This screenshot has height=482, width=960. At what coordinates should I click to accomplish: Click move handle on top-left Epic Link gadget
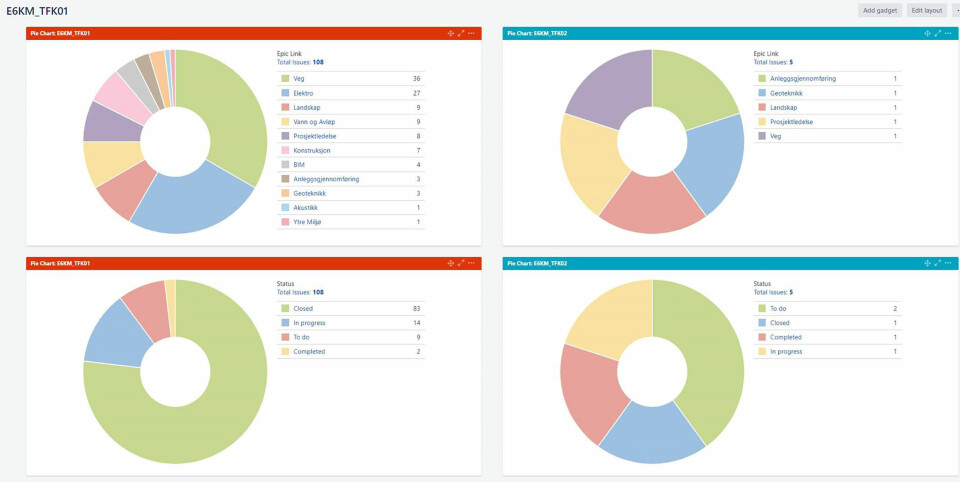click(451, 34)
